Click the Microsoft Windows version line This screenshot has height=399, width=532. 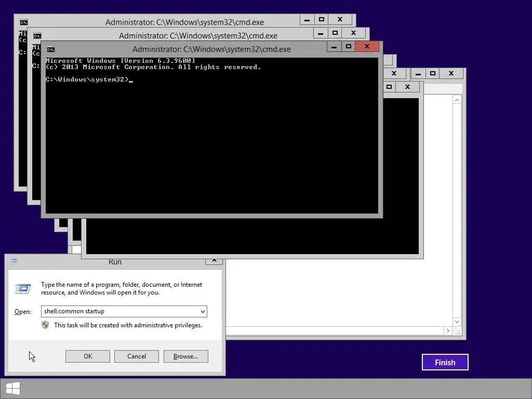click(x=121, y=61)
